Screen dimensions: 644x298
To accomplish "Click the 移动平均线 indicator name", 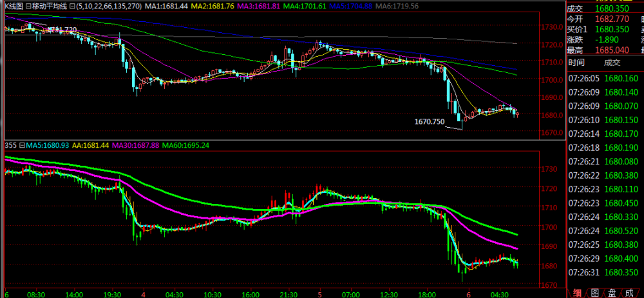I will click(50, 6).
